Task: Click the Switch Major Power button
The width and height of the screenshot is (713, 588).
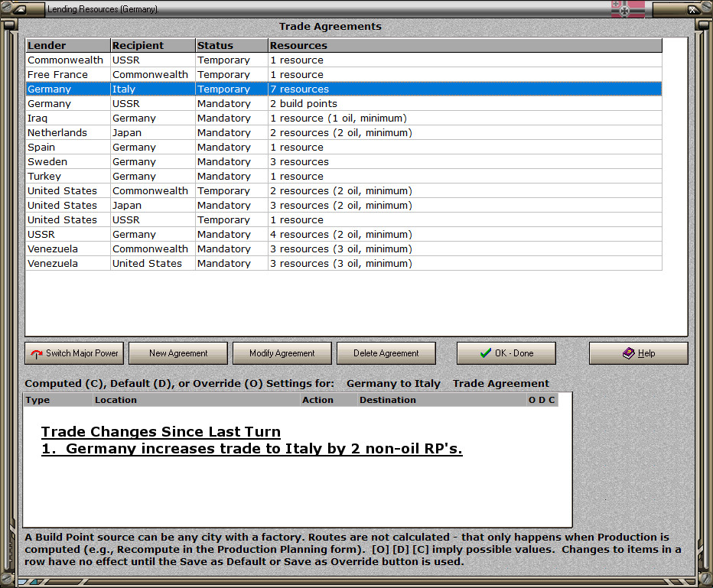Action: pyautogui.click(x=74, y=353)
